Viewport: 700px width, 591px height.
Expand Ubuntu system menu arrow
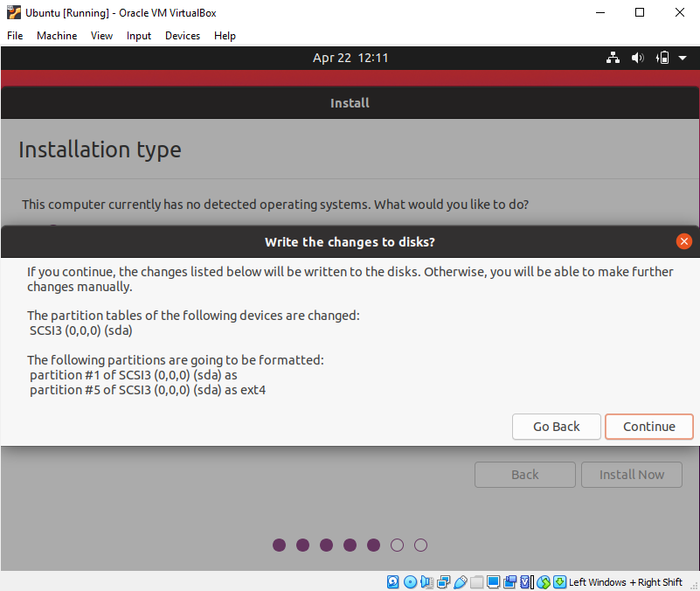[683, 58]
